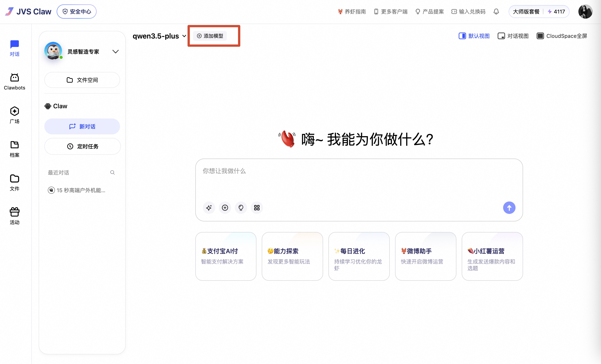Click the 添加模型 add model button

tap(210, 36)
